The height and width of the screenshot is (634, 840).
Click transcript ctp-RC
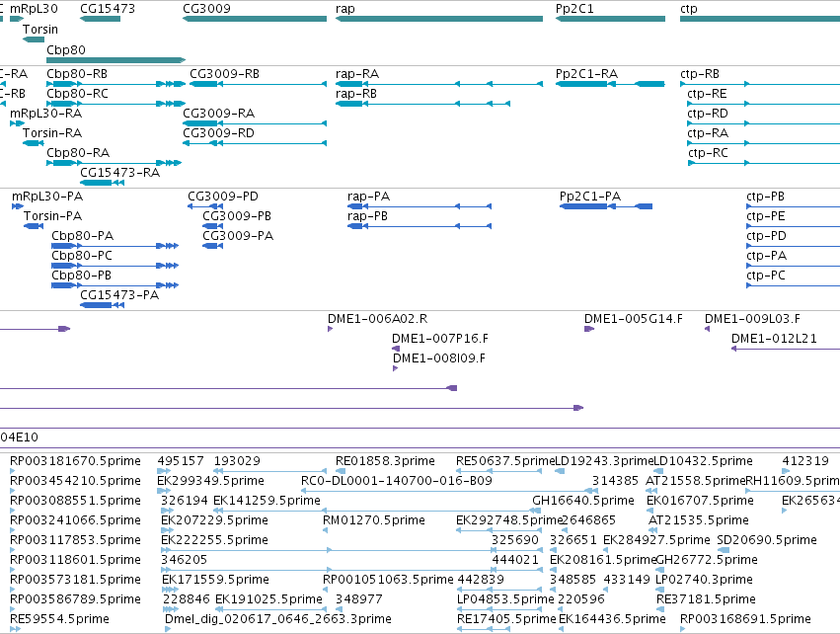pos(764,162)
